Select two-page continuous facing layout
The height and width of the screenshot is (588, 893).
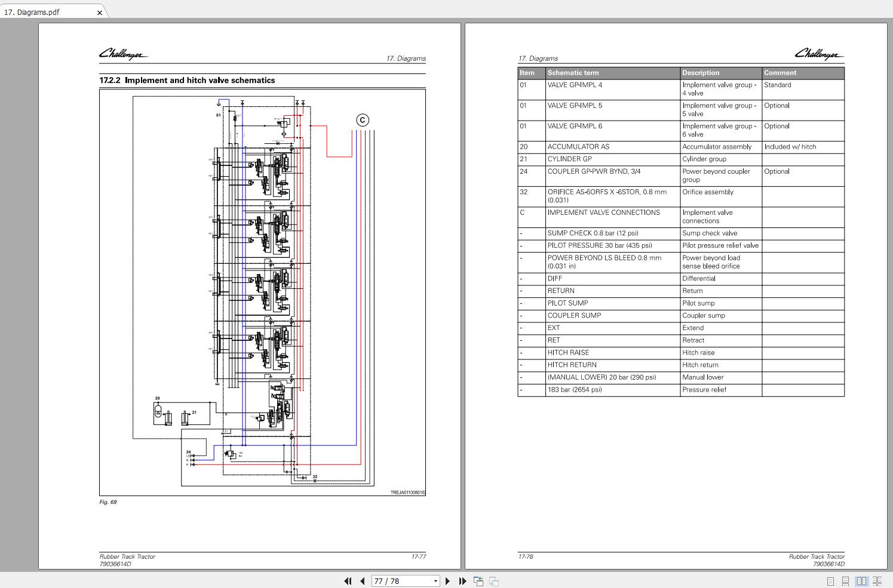coord(877,581)
